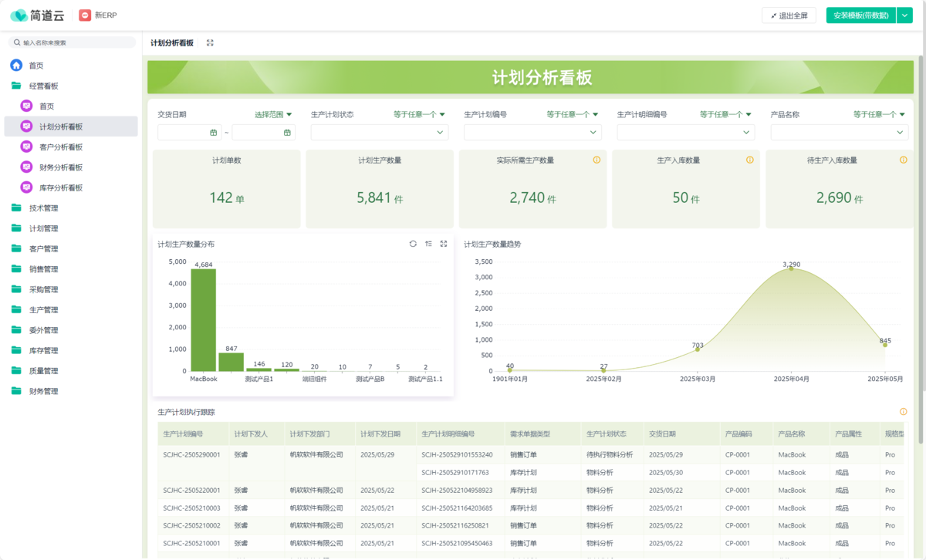This screenshot has height=560, width=926.
Task: Click the refresh icon on 计划生产数量分布 chart
Action: pos(413,244)
